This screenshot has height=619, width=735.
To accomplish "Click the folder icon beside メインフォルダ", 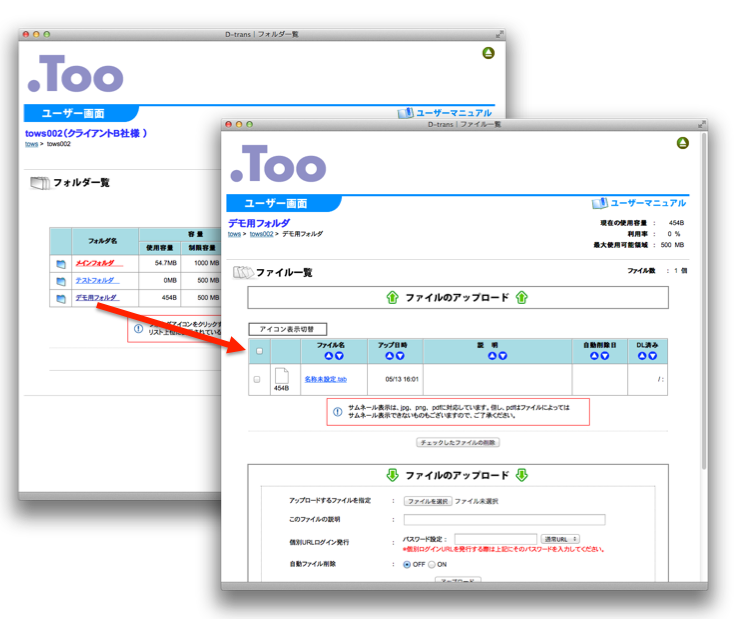I will (61, 264).
